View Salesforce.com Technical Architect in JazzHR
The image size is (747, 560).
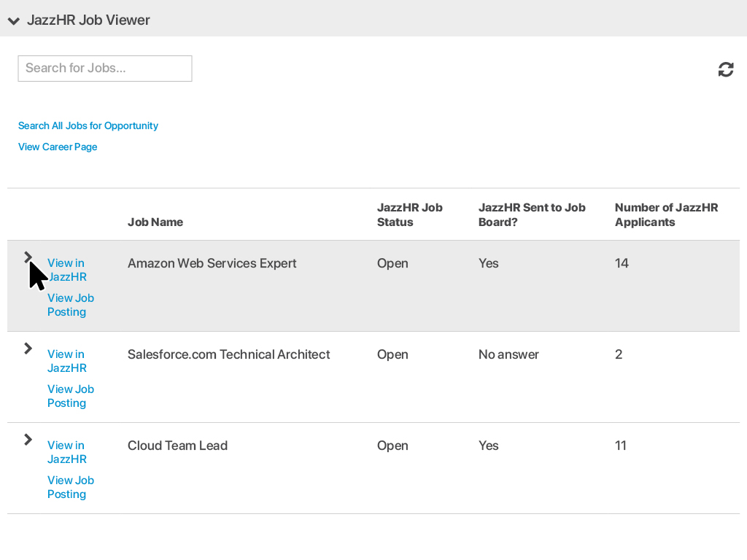pos(66,361)
